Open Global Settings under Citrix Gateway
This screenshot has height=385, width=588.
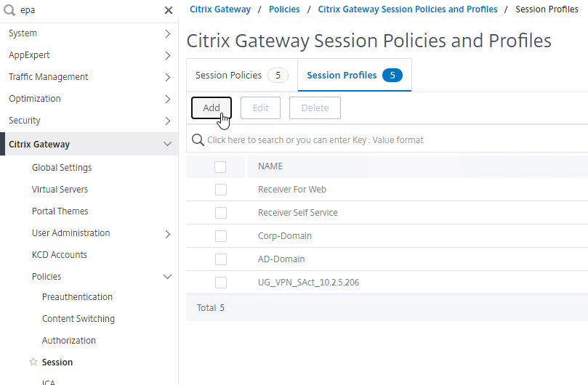62,168
